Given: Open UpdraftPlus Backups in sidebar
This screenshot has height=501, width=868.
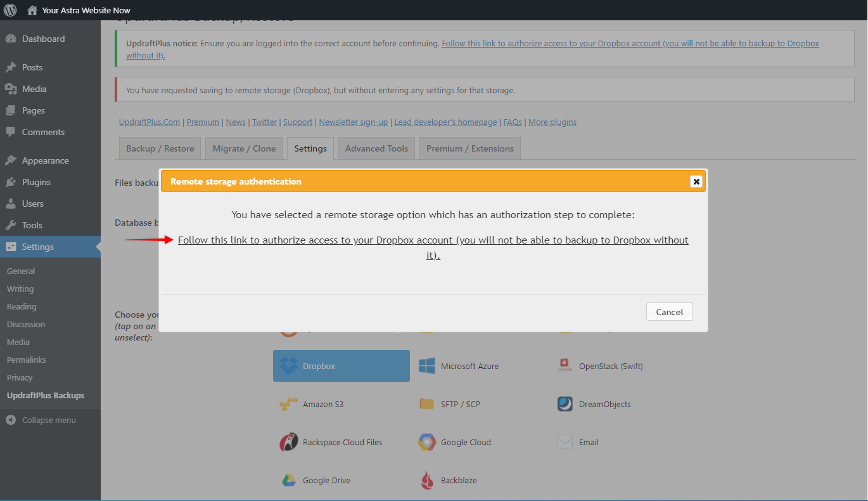Looking at the screenshot, I should coord(46,395).
